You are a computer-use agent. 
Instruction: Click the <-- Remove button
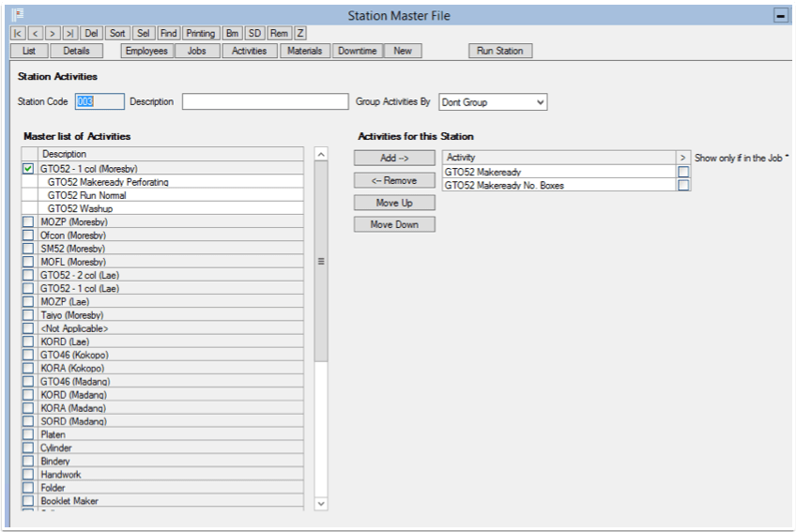[x=394, y=180]
